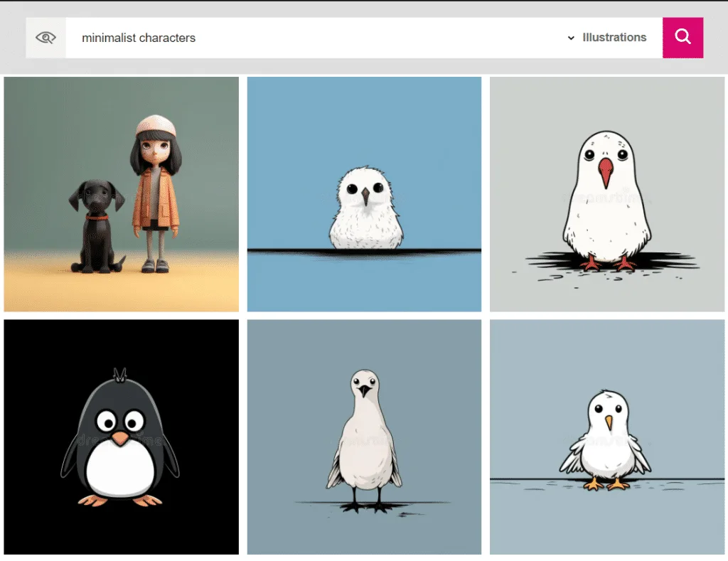Click the magenta search magnifier button
Image resolution: width=728 pixels, height=561 pixels.
[682, 38]
